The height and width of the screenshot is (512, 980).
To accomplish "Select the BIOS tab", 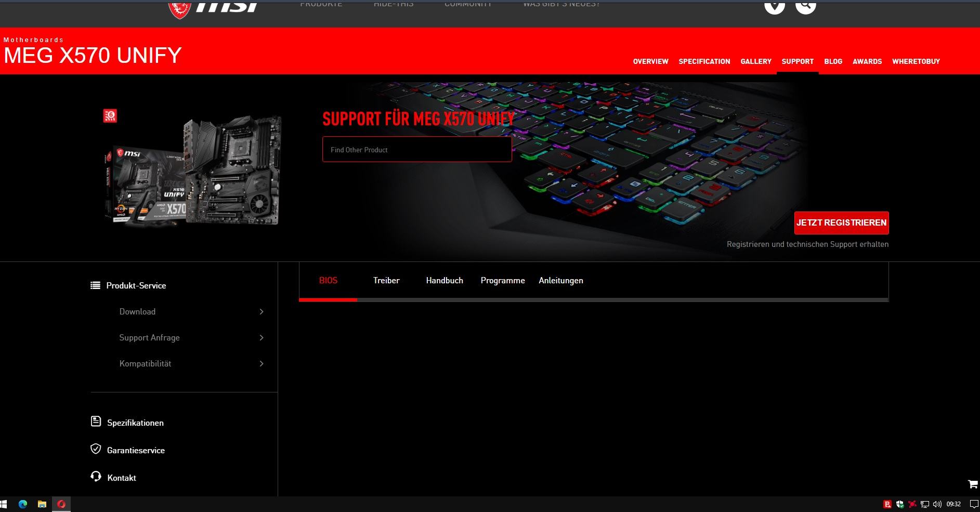I will (328, 281).
